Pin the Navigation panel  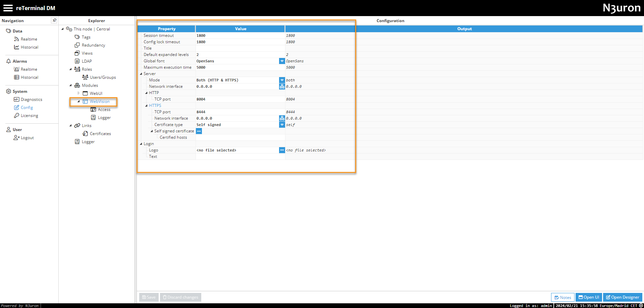pos(54,20)
